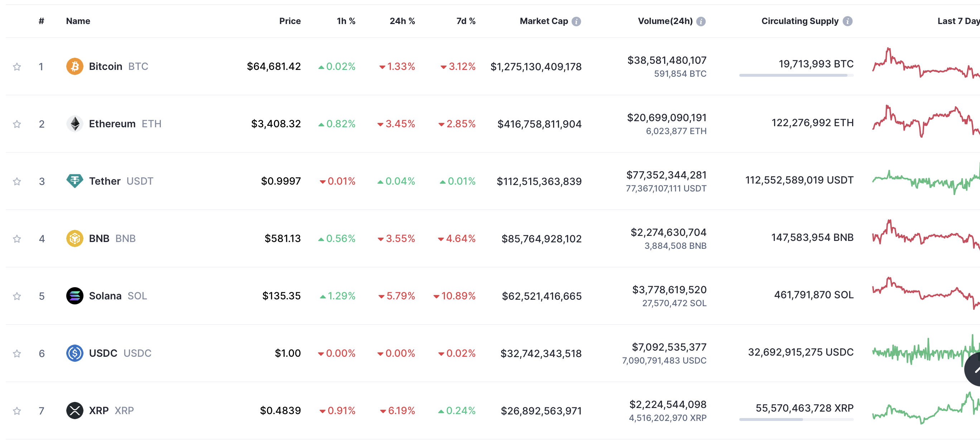Image resolution: width=980 pixels, height=441 pixels.
Task: Sort by the 24h % column header
Action: 402,21
